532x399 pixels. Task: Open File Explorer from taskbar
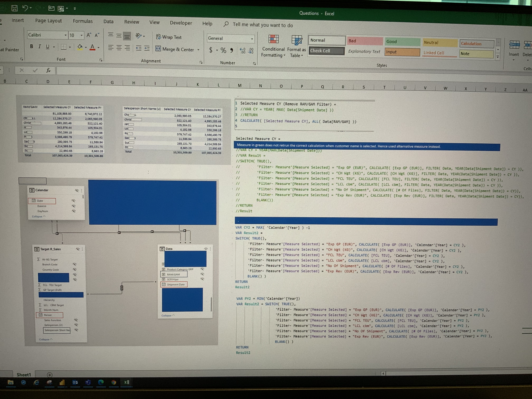point(10,382)
